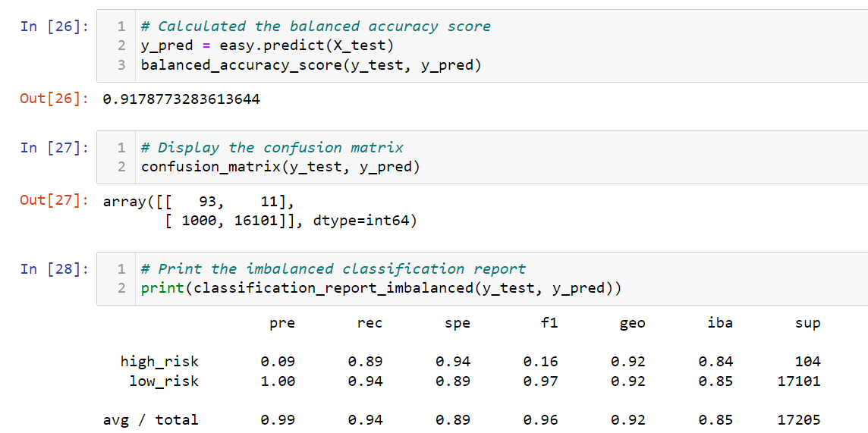The image size is (868, 433).
Task: Click the print(classification_report_imbalanced line
Action: (x=381, y=288)
